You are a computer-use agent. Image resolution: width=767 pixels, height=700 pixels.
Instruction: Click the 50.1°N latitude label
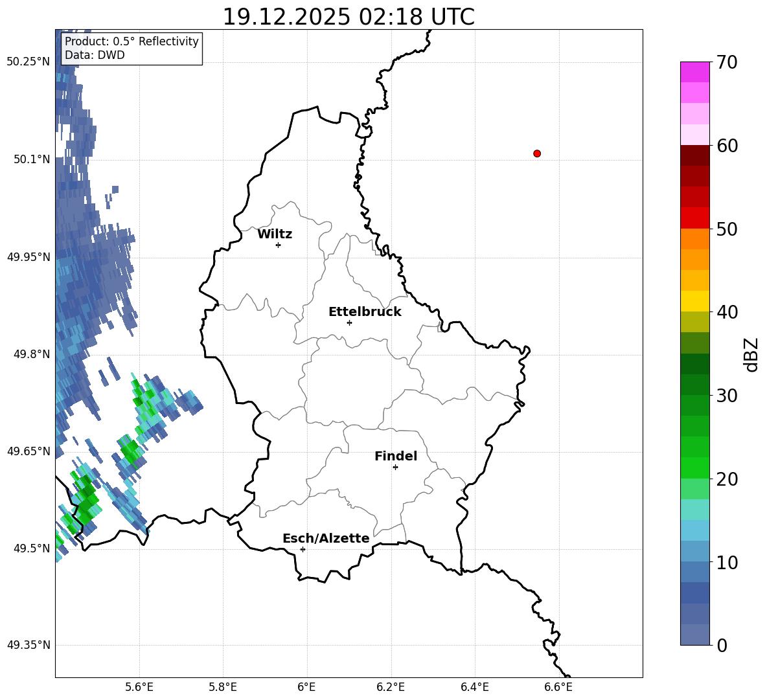pyautogui.click(x=32, y=159)
